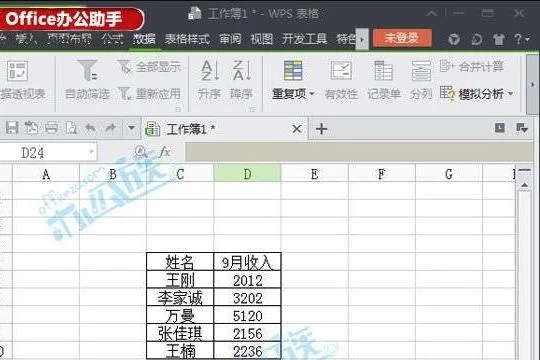Click the print icon in quick access toolbar
The width and height of the screenshot is (540, 360).
point(51,128)
